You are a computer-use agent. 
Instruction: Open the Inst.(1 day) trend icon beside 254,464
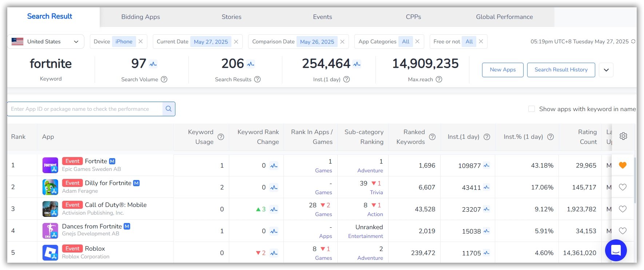coord(357,64)
